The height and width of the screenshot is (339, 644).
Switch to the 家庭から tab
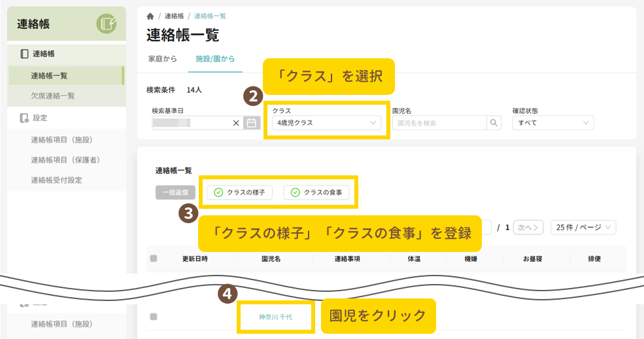162,59
